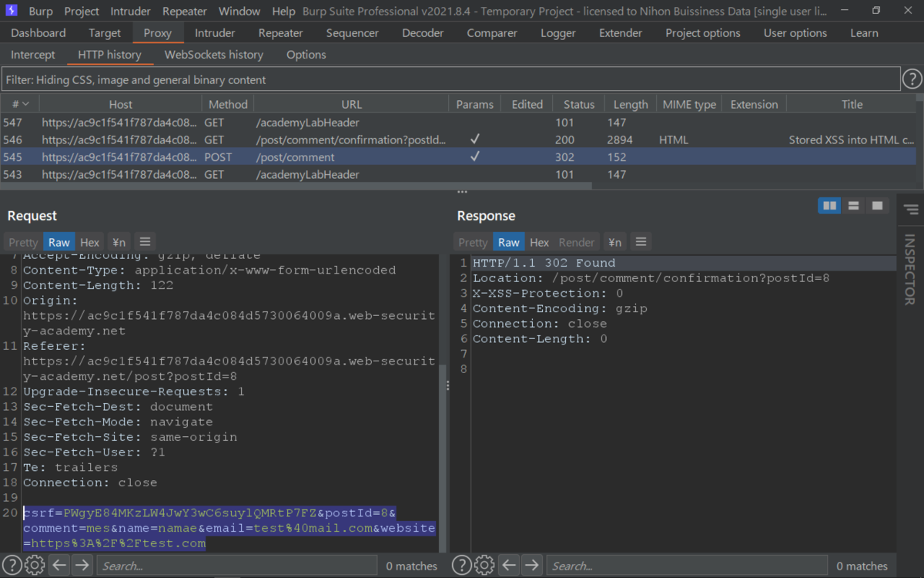Open the filter help question mark icon
Viewport: 924px width, 578px height.
click(912, 79)
